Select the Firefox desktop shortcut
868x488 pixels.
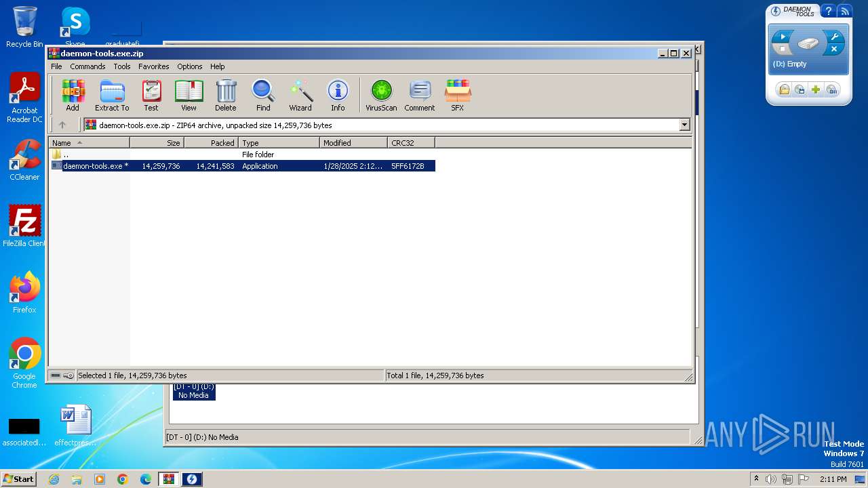[24, 293]
